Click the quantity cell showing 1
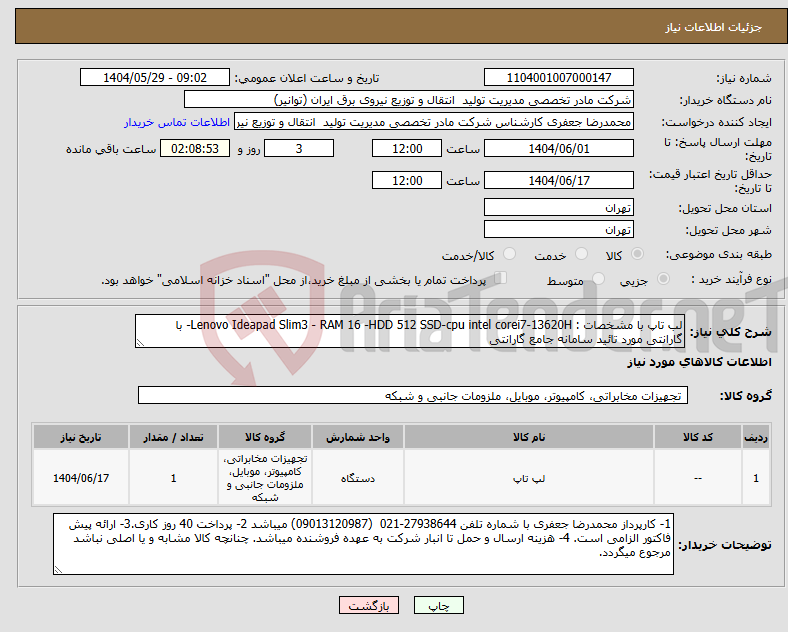 click(173, 478)
